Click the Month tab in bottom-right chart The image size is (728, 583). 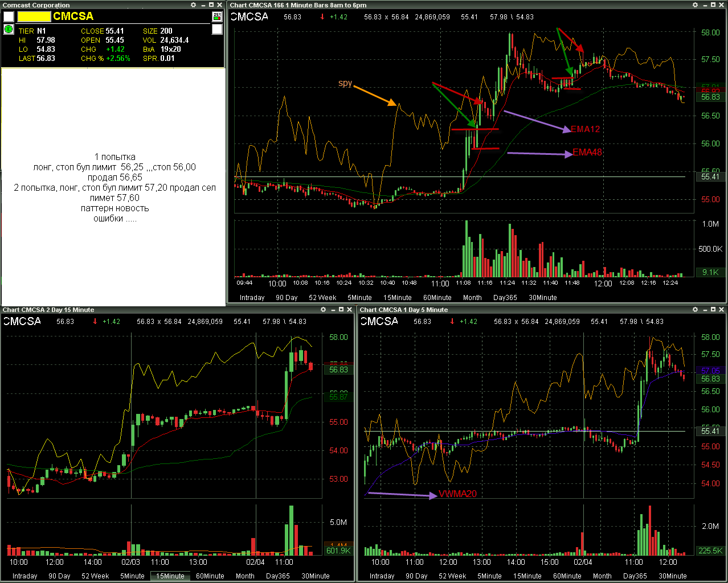point(602,576)
